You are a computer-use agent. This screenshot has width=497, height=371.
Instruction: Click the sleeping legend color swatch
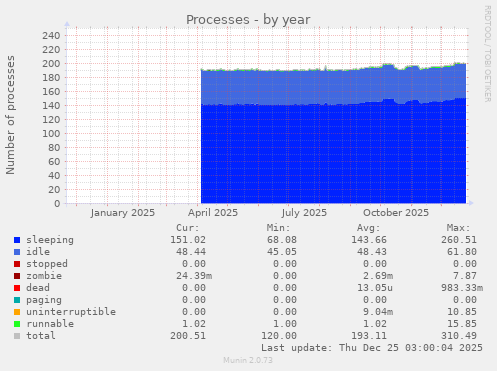point(17,240)
